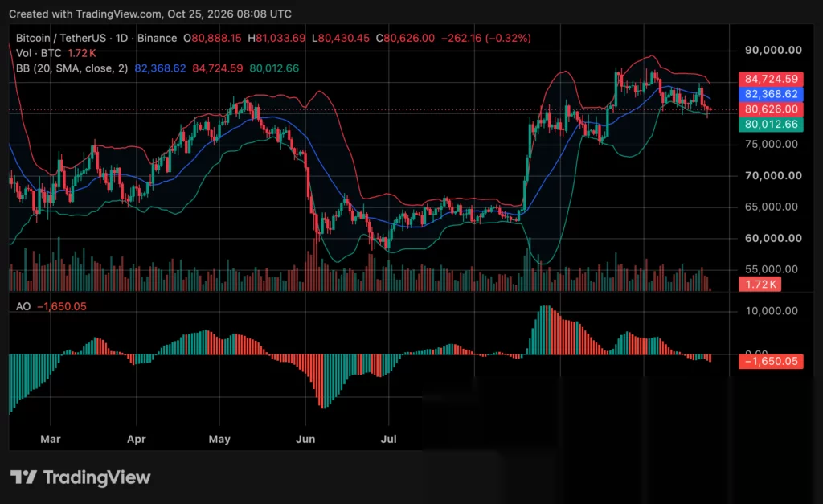Click the 55,000.00 price axis label
Screen dimensions: 823x504
pos(772,269)
